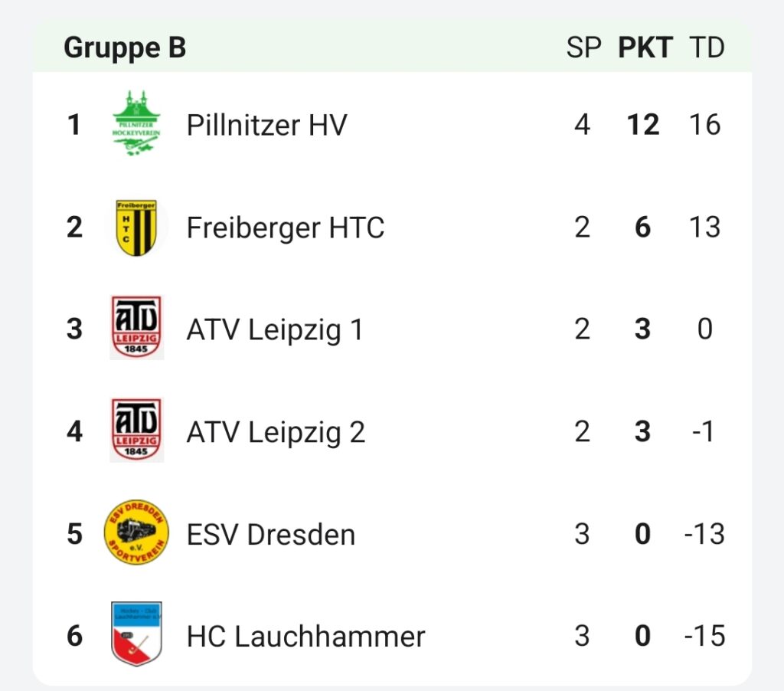Select HC Lauchhammer's -15 goal difference
784x691 pixels.
point(704,636)
